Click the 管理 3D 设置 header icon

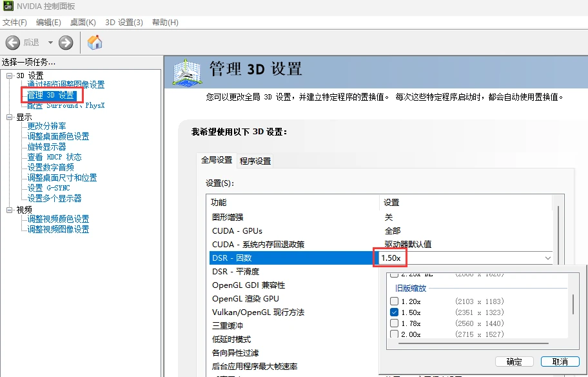[187, 72]
